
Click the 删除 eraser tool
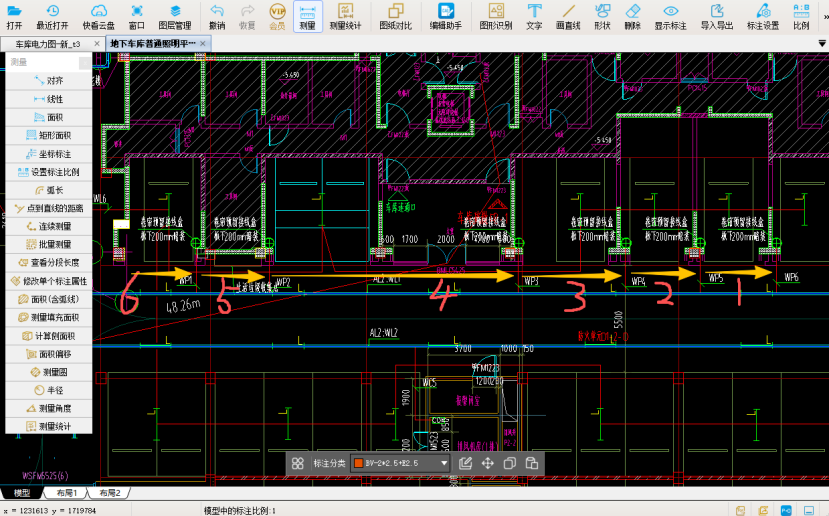tap(632, 15)
